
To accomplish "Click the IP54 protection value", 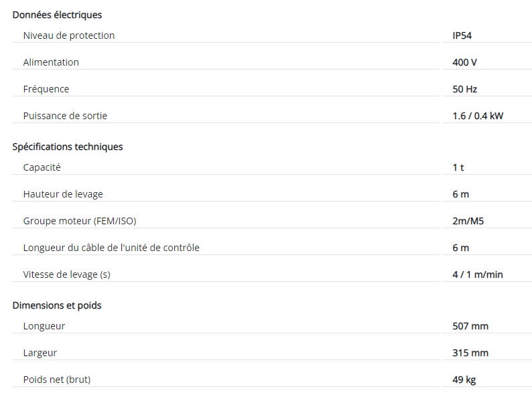I will 463,35.
